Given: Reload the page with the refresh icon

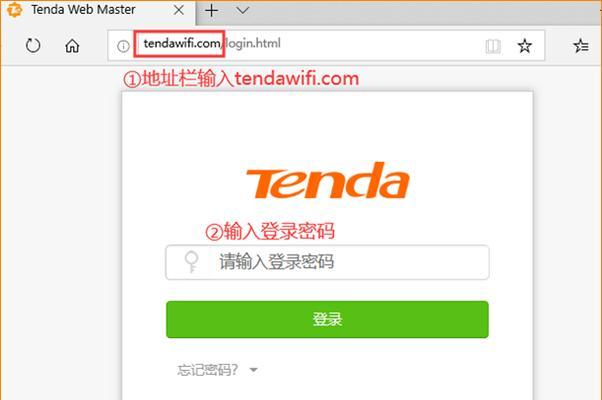Looking at the screenshot, I should 33,45.
